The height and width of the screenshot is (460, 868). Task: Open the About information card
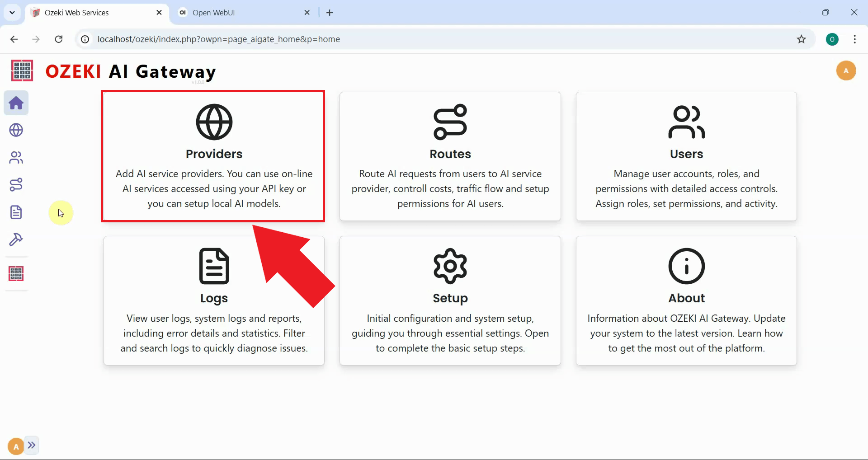pos(686,300)
